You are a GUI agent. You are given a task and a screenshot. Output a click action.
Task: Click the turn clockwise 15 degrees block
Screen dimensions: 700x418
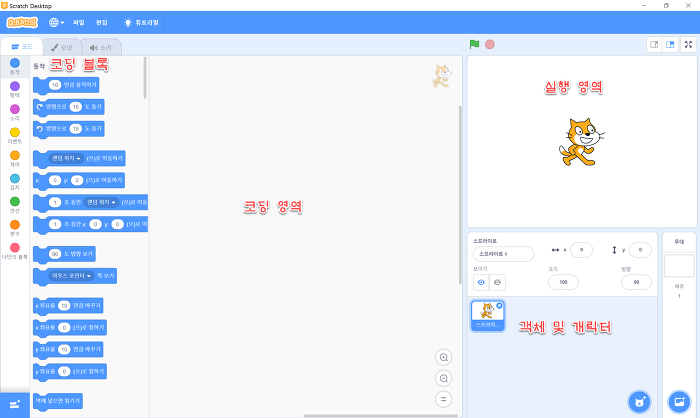click(x=69, y=107)
